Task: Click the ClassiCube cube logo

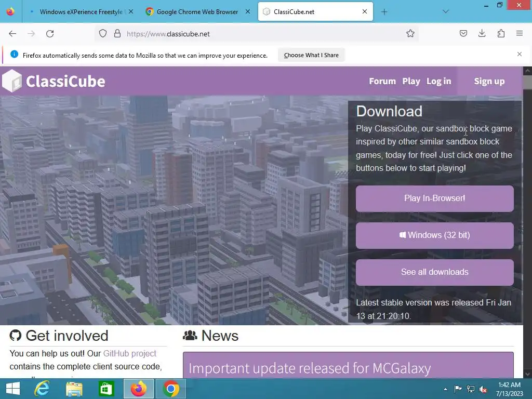Action: pyautogui.click(x=12, y=81)
